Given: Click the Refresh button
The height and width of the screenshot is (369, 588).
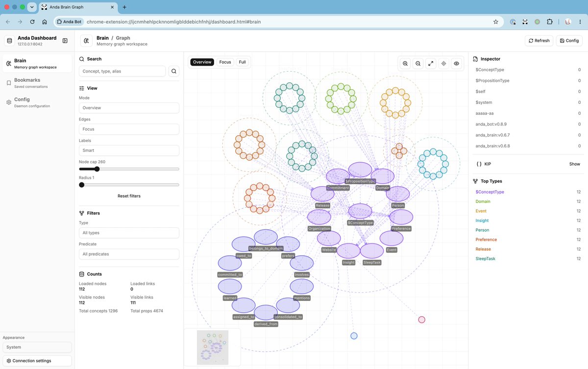Looking at the screenshot, I should click(x=539, y=41).
